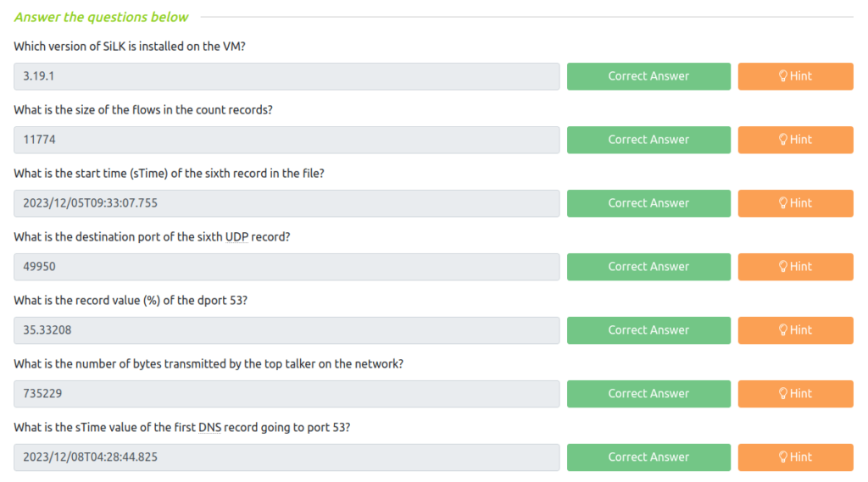Click Correct Answer button beside 11774
The image size is (868, 482).
pyautogui.click(x=648, y=140)
